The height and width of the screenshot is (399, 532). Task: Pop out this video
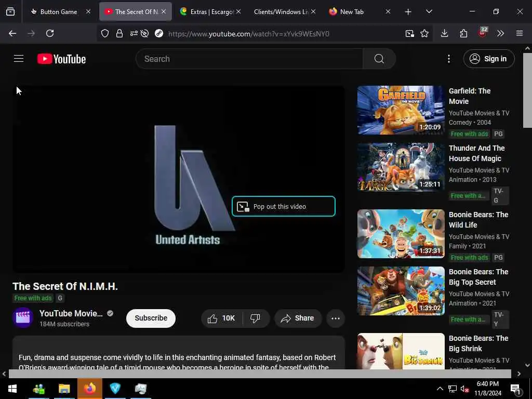pos(284,206)
